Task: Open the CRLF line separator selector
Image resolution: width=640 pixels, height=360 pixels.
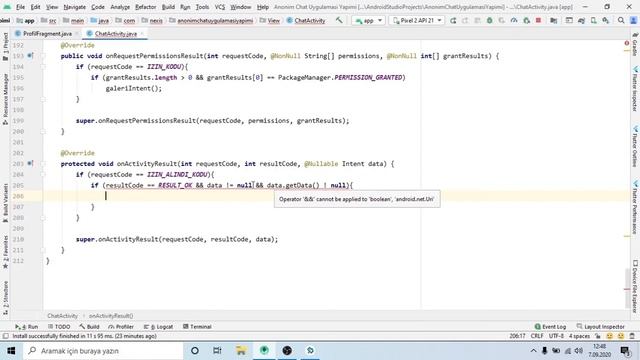Action: coord(537,336)
